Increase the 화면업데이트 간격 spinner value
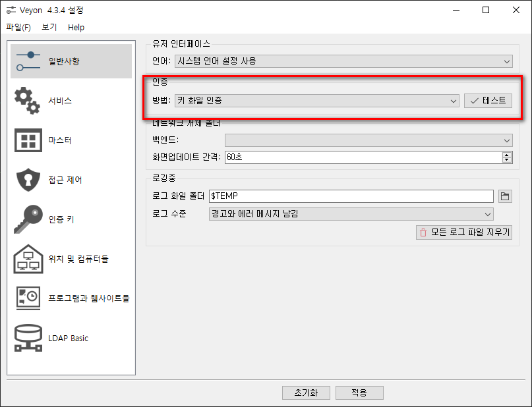This screenshot has height=407, width=532. click(x=507, y=155)
